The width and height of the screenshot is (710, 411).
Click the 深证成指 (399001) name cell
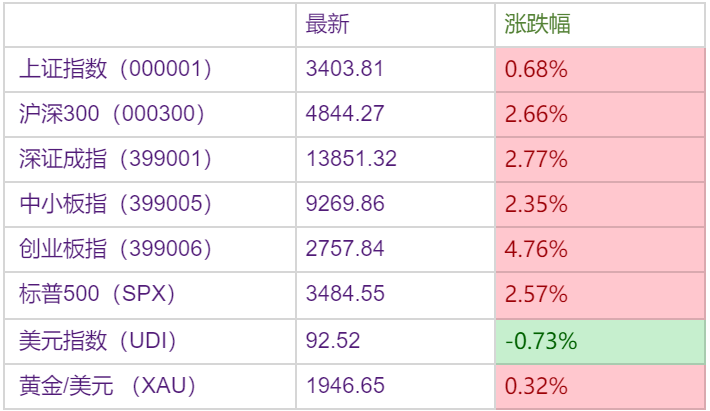coord(116,159)
